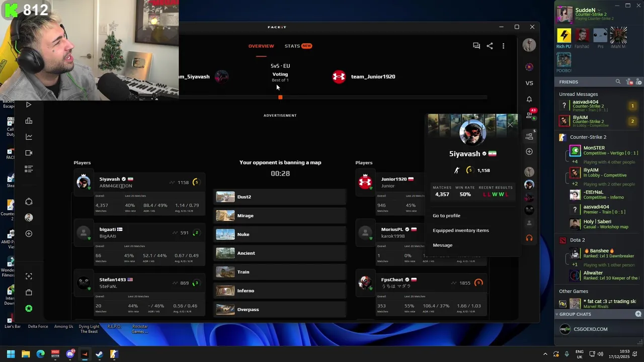Click player FpsCheat in the roster
Image resolution: width=644 pixels, height=362 pixels.
click(x=392, y=280)
